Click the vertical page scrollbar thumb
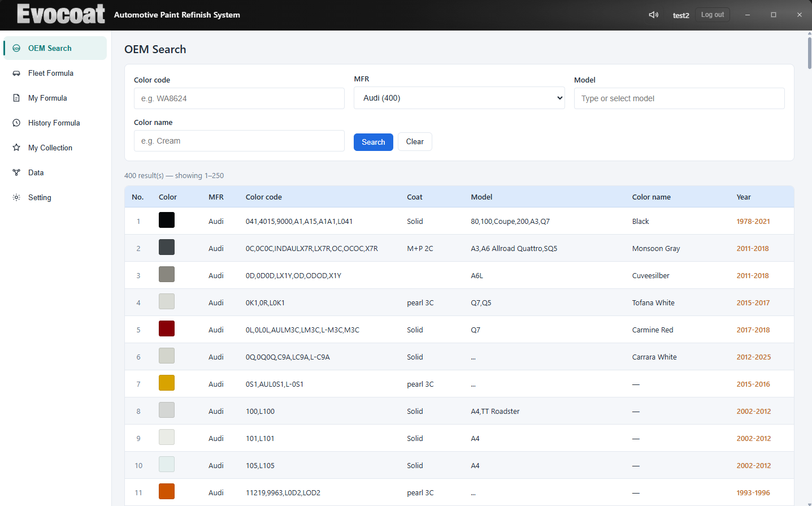 pos(810,52)
